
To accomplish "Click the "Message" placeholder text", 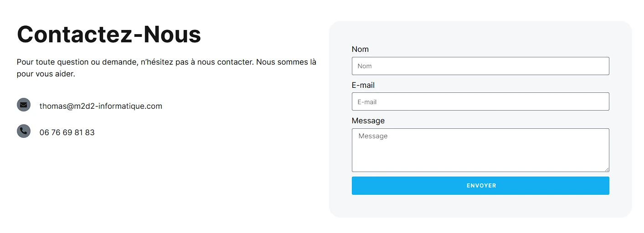I will coord(373,136).
